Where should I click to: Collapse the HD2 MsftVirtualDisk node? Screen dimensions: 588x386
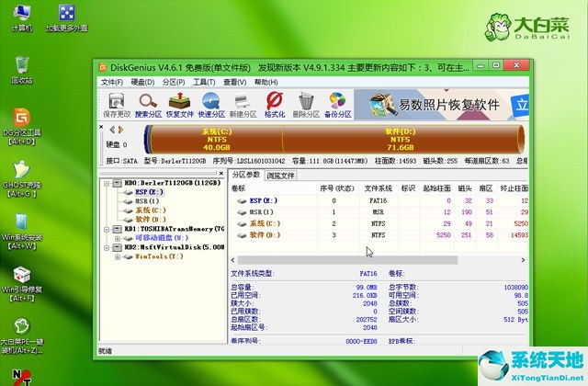(107, 247)
